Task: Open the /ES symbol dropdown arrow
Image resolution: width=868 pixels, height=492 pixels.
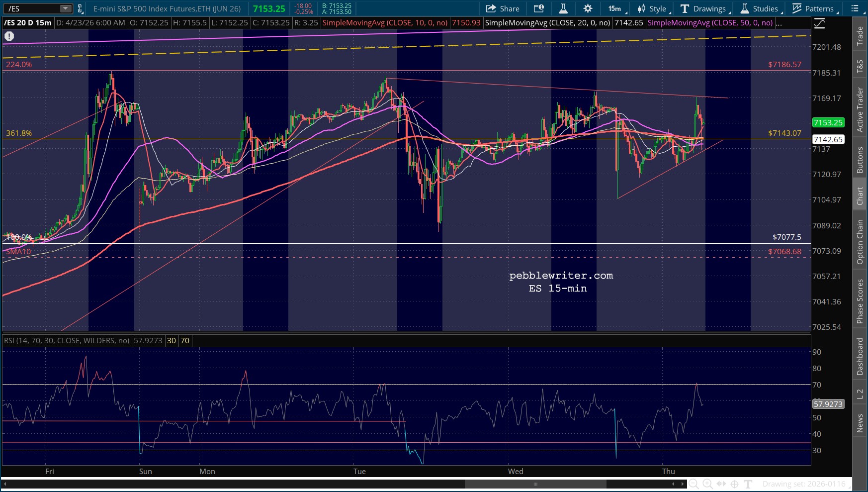Action: [65, 8]
